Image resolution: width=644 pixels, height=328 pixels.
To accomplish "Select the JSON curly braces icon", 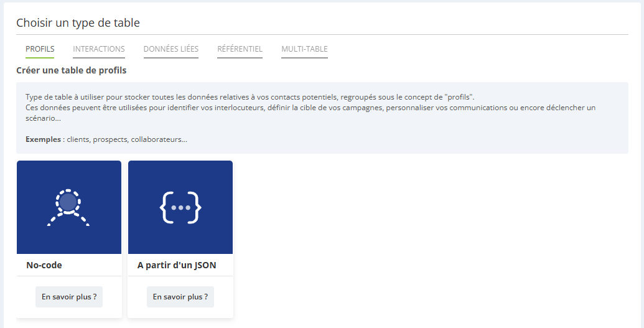I will coord(180,208).
